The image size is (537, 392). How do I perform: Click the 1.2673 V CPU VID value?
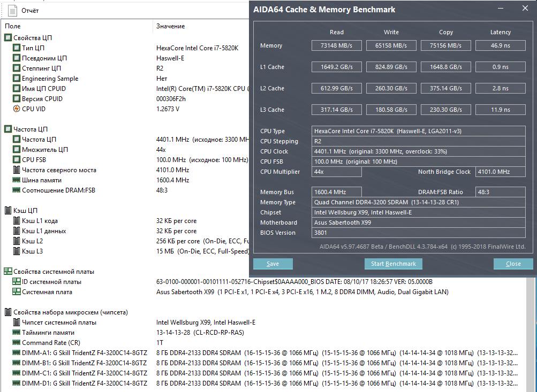click(x=168, y=109)
